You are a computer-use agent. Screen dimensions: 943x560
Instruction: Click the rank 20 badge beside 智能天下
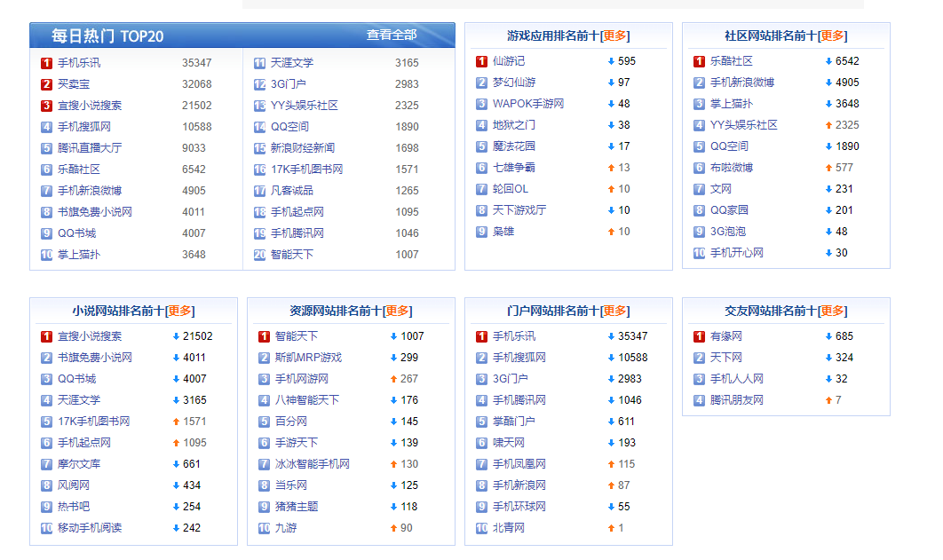tap(259, 255)
